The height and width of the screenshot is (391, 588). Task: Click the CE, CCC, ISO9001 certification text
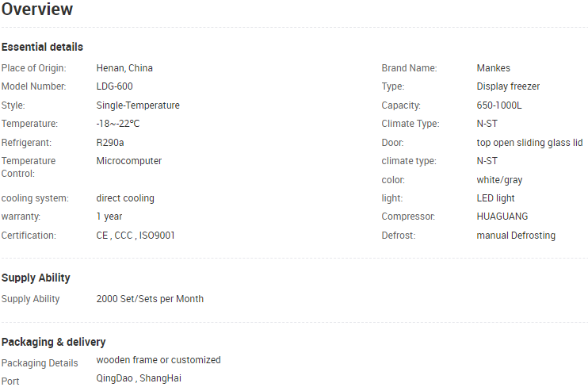[x=136, y=236]
